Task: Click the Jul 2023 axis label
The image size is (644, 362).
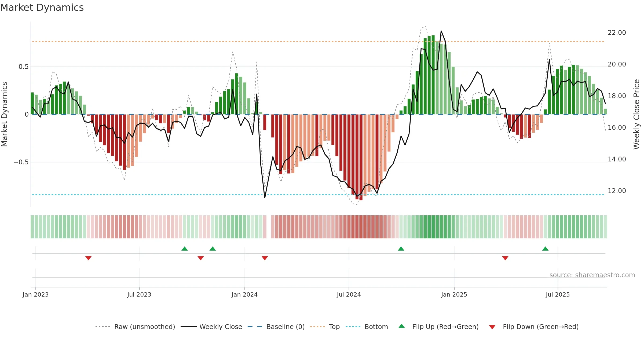Action: coord(139,294)
